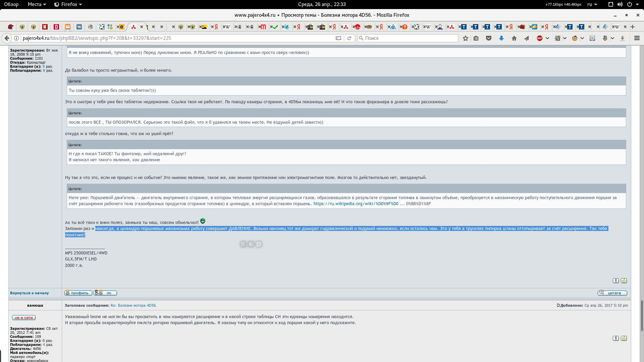Toggle Reader View in address bar

pyautogui.click(x=338, y=38)
